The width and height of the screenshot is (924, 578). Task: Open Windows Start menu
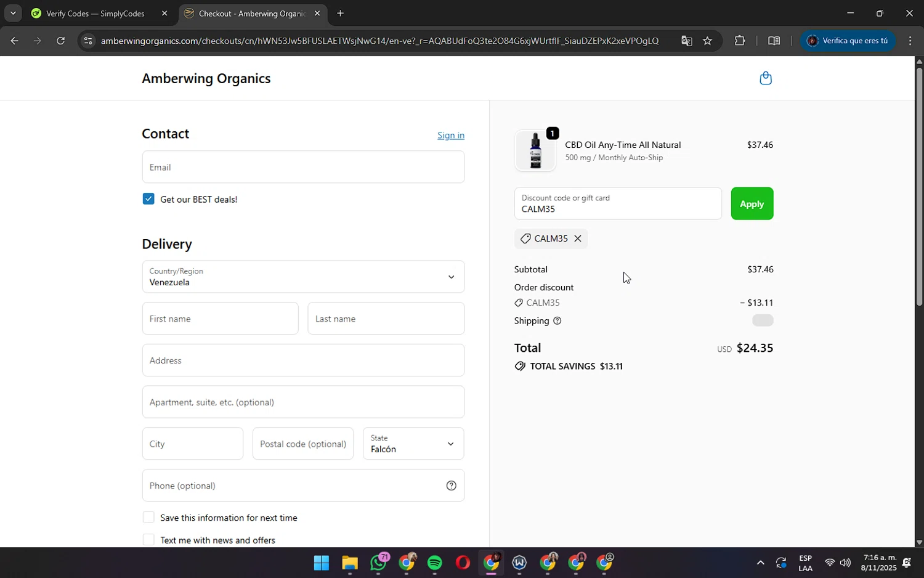321,563
